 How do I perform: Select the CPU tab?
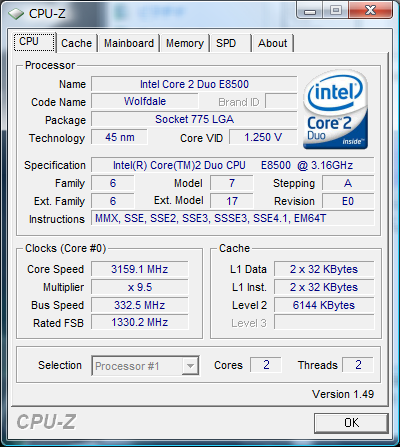point(34,42)
